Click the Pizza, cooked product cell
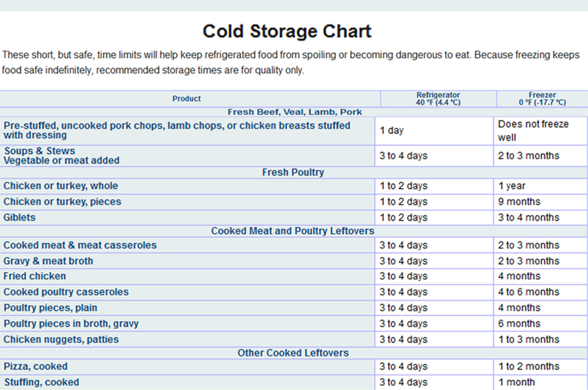Screen dimensions: 588x390 point(187,367)
